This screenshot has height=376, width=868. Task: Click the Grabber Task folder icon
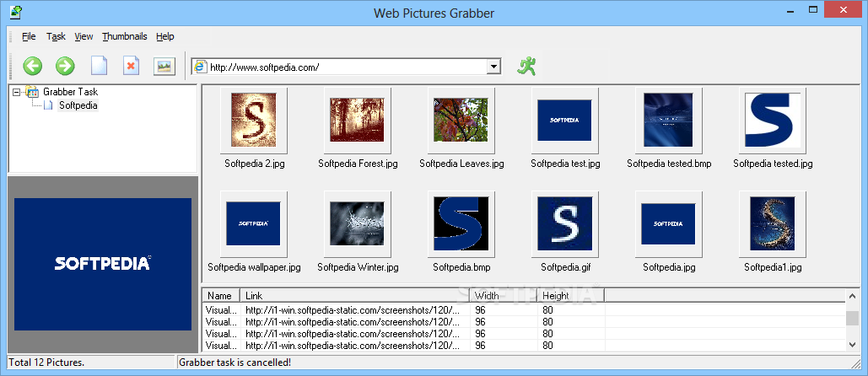click(x=31, y=92)
